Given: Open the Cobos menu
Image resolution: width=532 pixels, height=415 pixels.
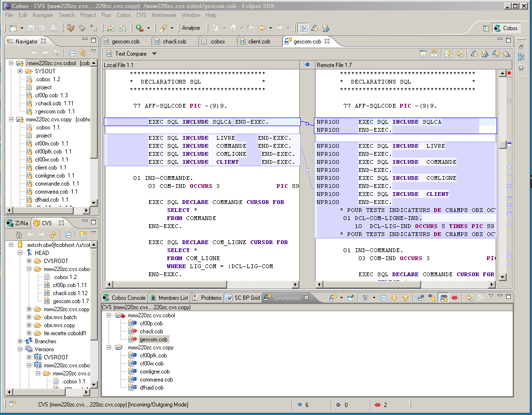Looking at the screenshot, I should (x=124, y=15).
